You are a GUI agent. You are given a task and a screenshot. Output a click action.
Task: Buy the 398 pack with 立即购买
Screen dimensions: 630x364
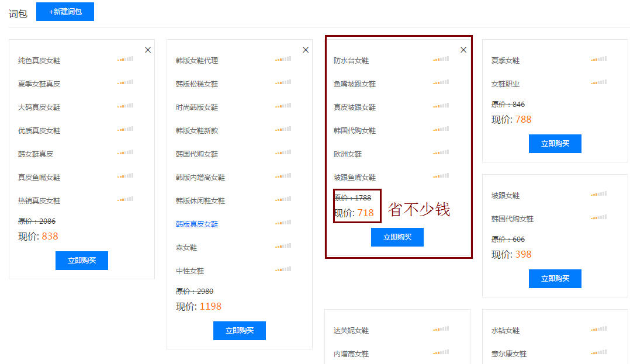(x=555, y=279)
